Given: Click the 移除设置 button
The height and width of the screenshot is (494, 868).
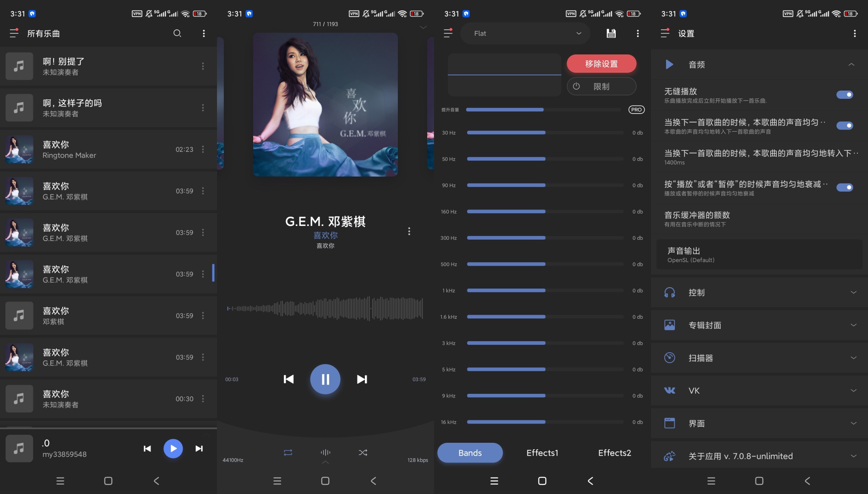Looking at the screenshot, I should tap(602, 64).
